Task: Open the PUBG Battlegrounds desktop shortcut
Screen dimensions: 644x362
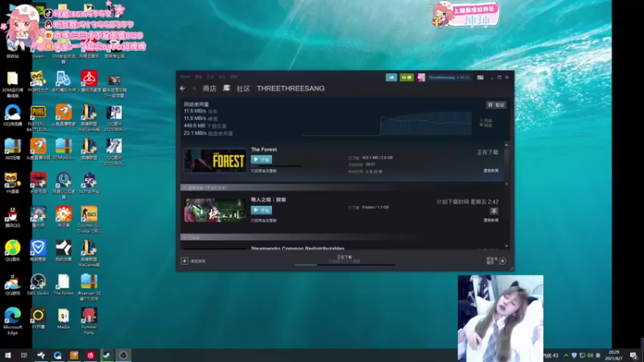Action: [38, 118]
